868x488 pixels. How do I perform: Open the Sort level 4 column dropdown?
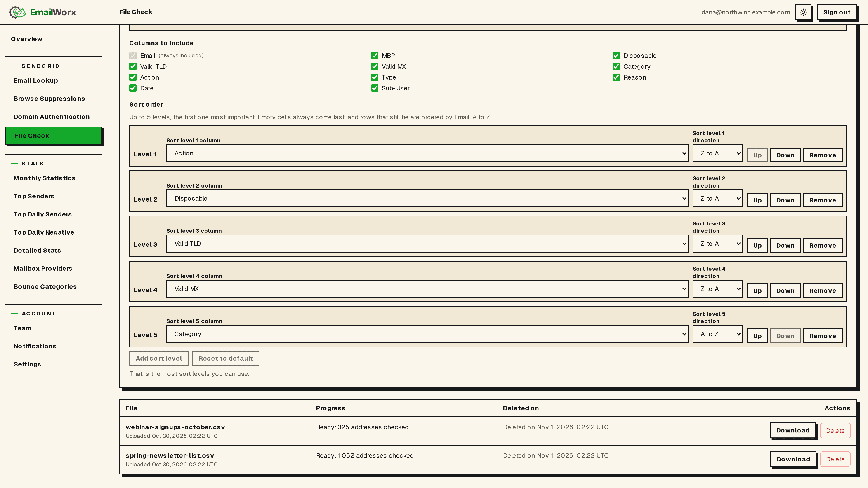(x=427, y=289)
